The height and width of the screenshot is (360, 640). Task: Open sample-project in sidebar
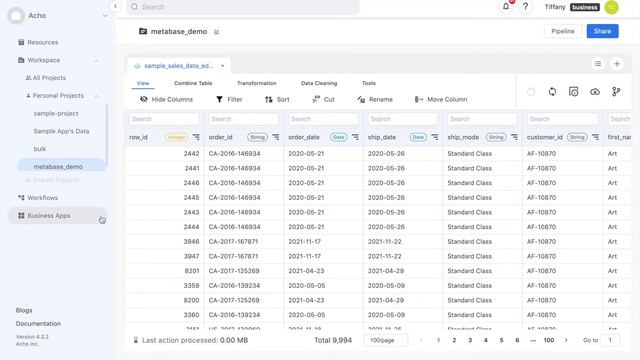click(x=56, y=113)
